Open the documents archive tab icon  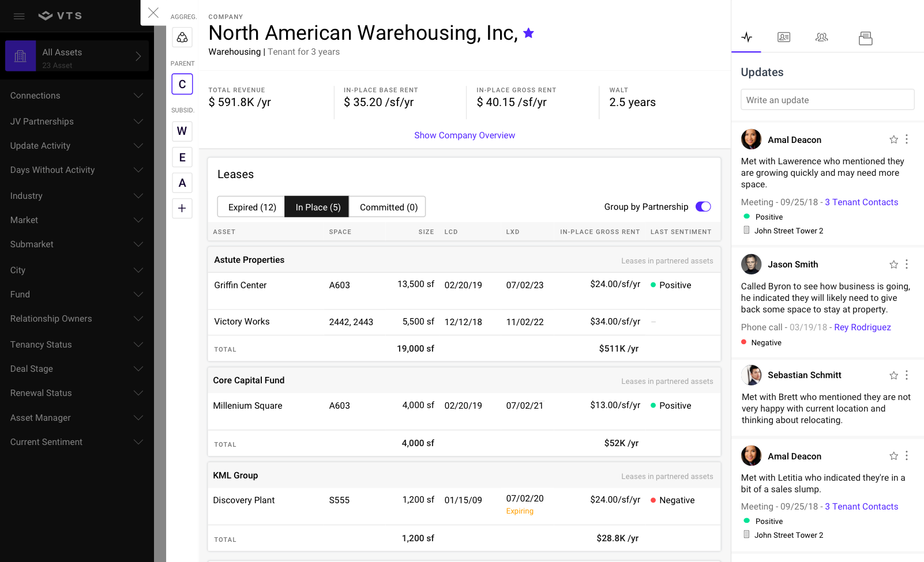(x=866, y=38)
